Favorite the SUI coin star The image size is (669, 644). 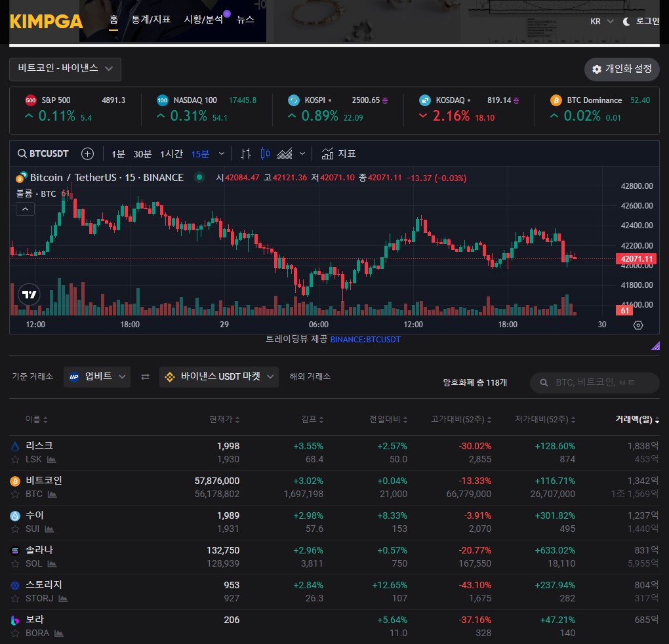point(15,529)
